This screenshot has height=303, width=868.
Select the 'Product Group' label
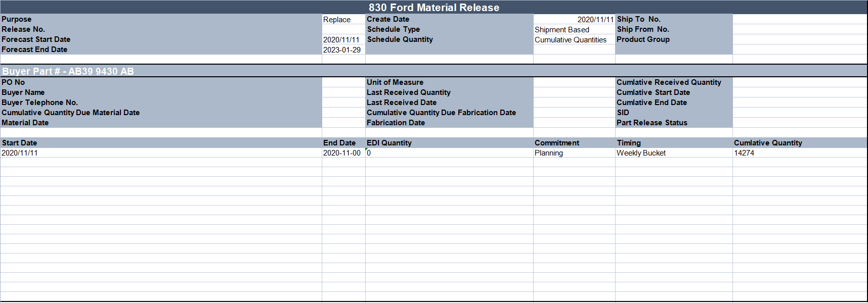click(674, 39)
